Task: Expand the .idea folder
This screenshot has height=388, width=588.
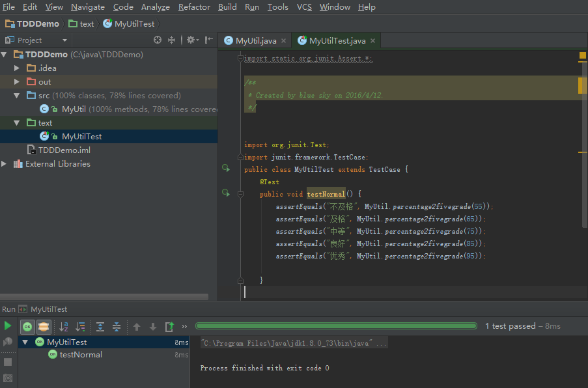Action: pyautogui.click(x=17, y=68)
